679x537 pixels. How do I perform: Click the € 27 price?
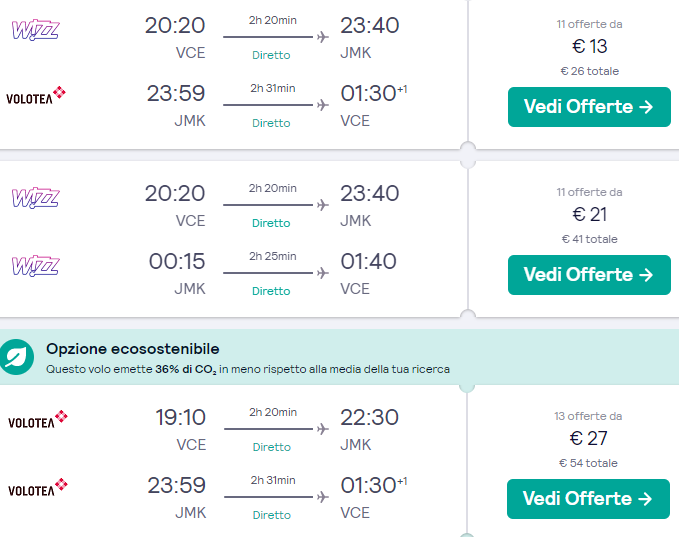[589, 438]
